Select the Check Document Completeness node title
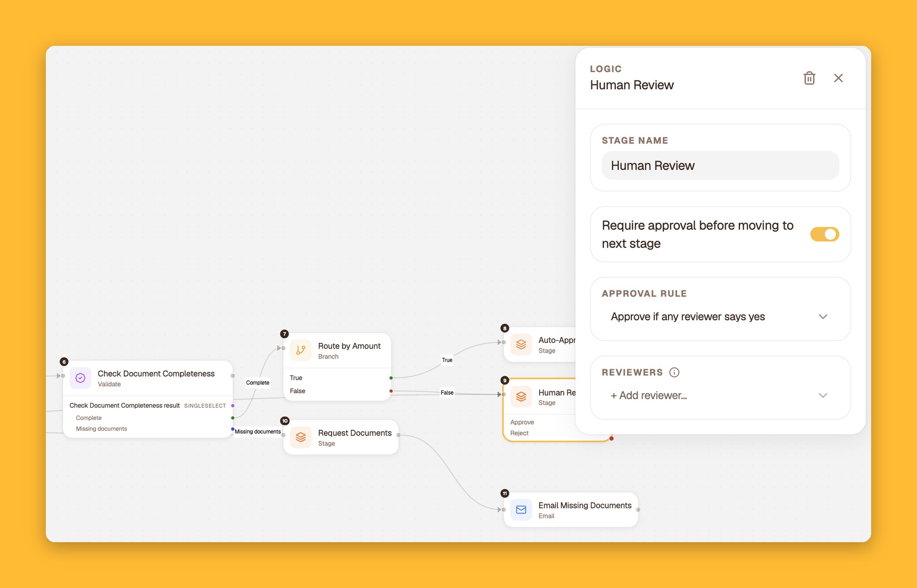This screenshot has height=588, width=917. (x=156, y=374)
